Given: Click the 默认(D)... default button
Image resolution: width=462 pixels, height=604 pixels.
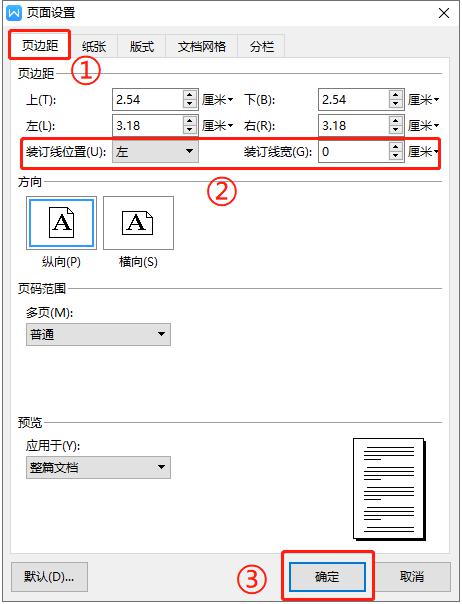Looking at the screenshot, I should pos(49,577).
